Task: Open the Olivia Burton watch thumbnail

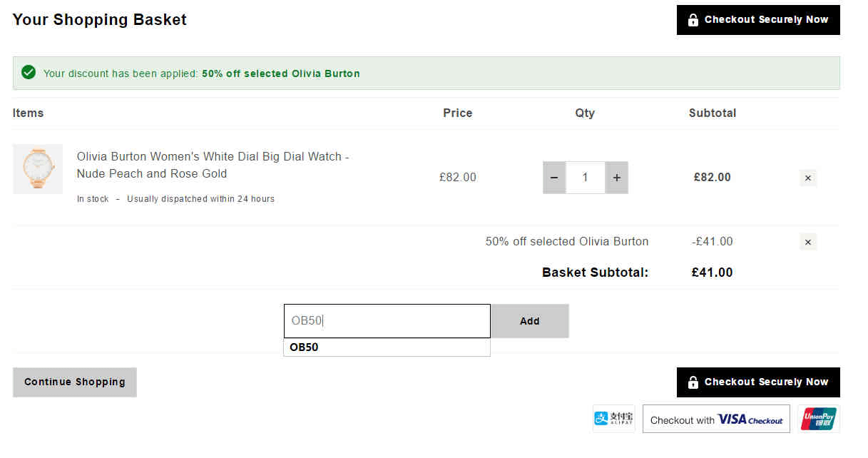Action: tap(38, 169)
